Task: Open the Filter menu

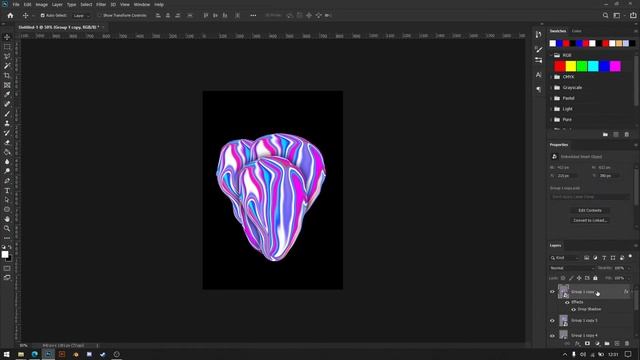Action: click(x=101, y=4)
